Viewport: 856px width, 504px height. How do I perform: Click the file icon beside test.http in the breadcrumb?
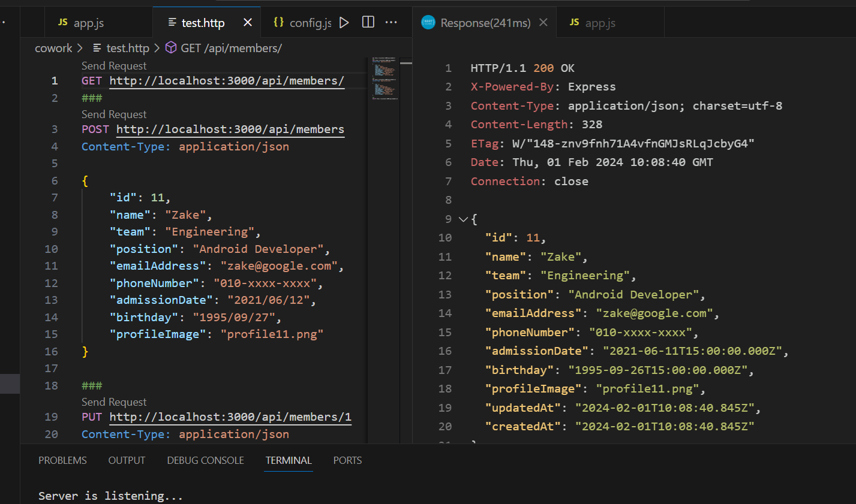click(x=97, y=48)
